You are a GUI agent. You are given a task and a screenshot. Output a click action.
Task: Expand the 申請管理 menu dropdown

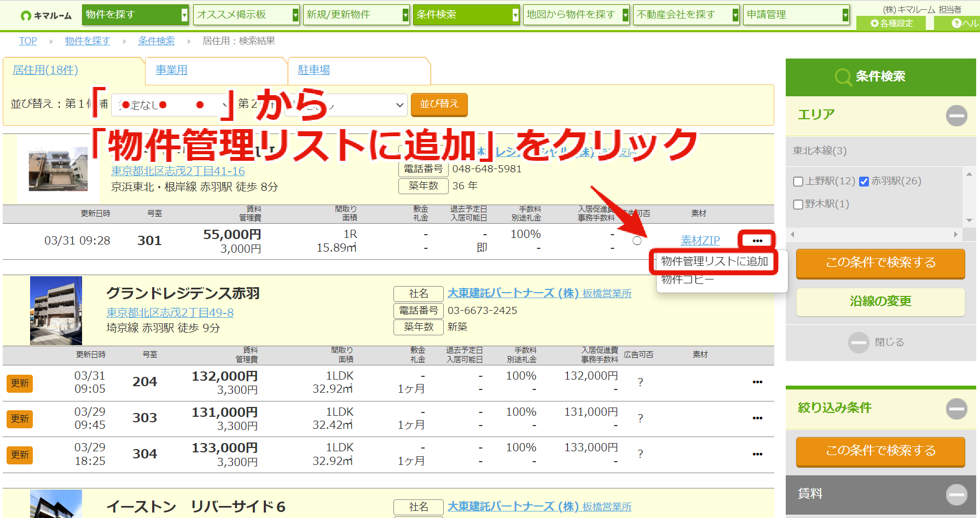tap(845, 15)
